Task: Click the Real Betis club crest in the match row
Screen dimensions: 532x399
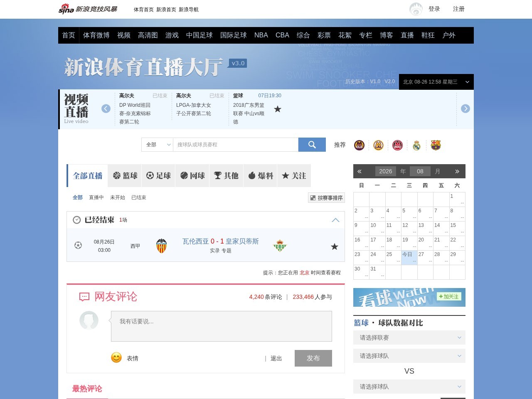Action: click(280, 246)
